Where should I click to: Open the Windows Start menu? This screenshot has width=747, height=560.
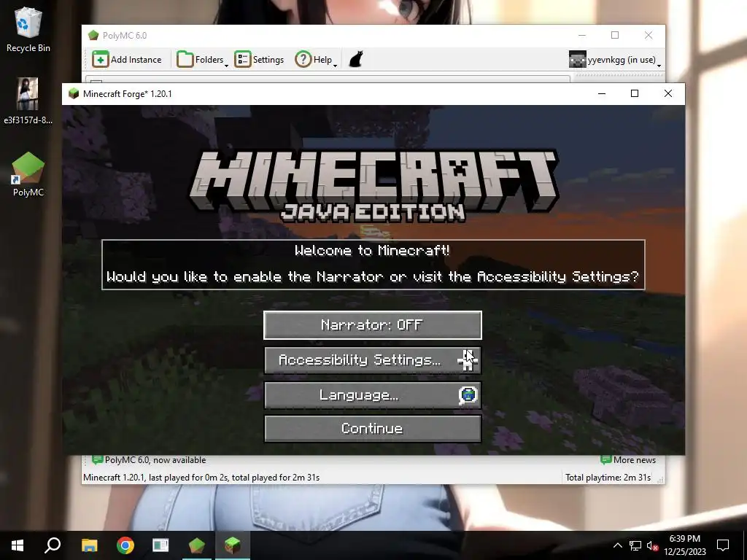pyautogui.click(x=18, y=545)
